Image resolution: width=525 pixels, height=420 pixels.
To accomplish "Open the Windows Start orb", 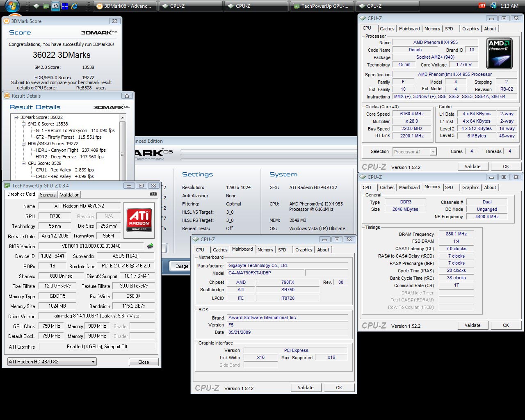I will (12, 6).
